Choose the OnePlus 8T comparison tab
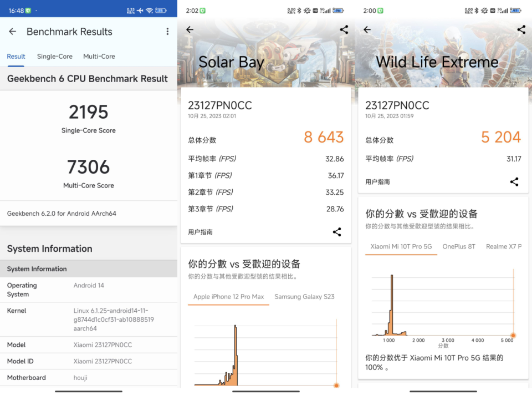Image resolution: width=532 pixels, height=395 pixels. 459,246
